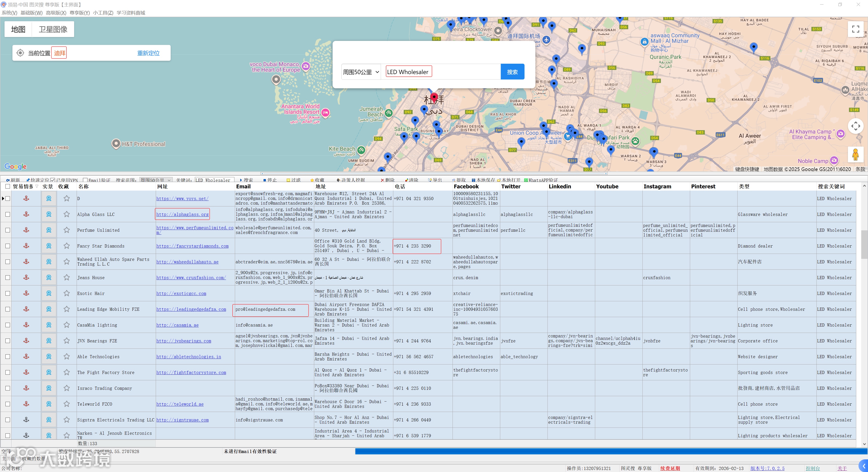Image resolution: width=868 pixels, height=472 pixels.
Task: Click the Street View pegman icon
Action: click(x=855, y=155)
